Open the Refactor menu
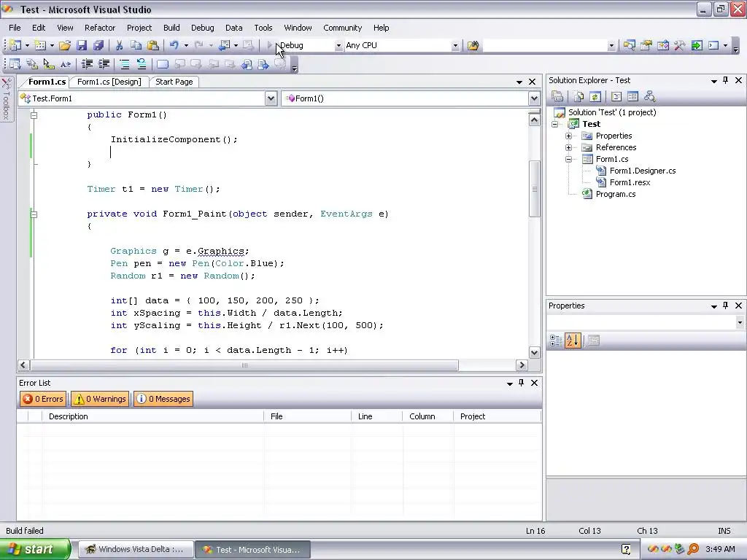 [99, 28]
